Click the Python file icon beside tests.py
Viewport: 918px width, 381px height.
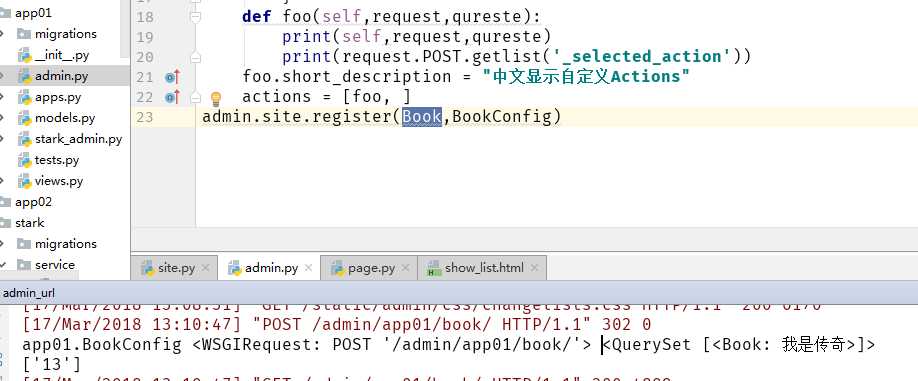point(25,160)
